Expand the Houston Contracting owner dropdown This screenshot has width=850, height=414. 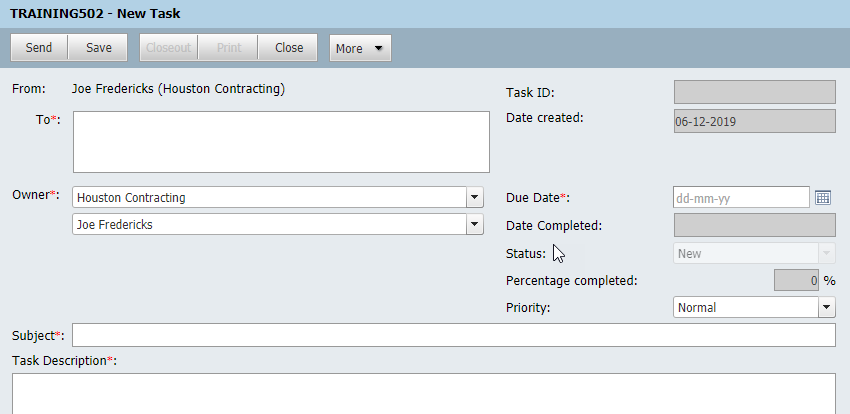click(x=475, y=198)
